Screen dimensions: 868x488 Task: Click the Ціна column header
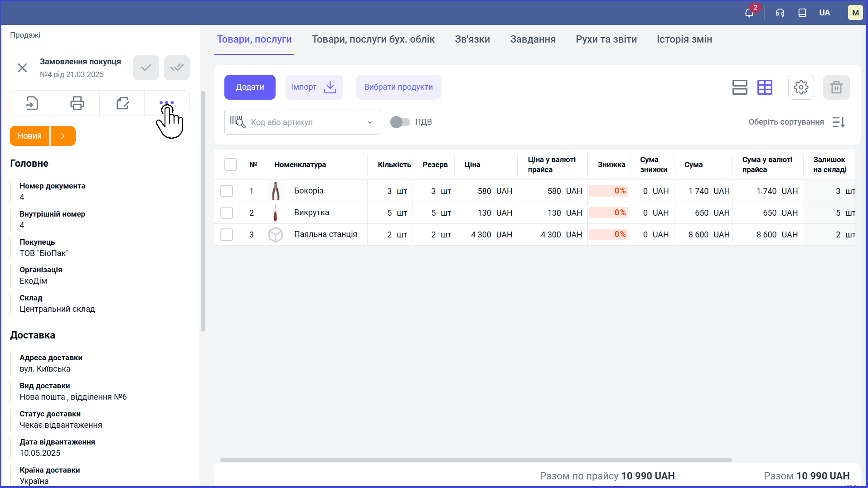point(472,165)
